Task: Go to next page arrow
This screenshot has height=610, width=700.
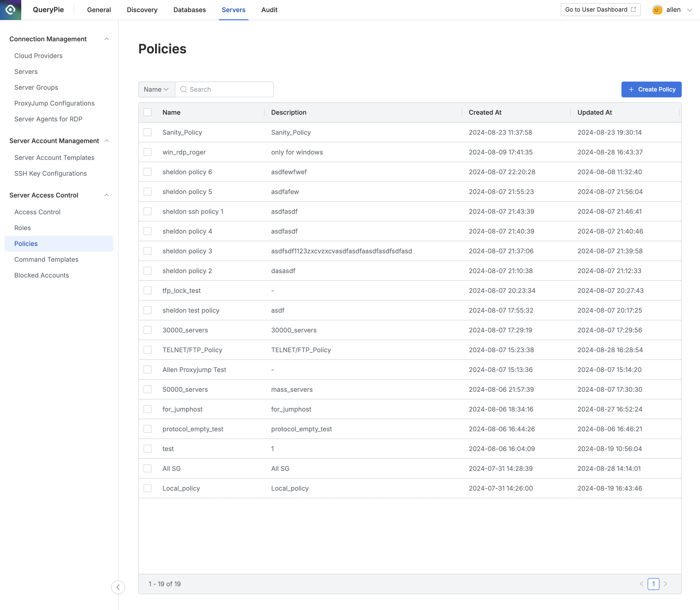Action: [666, 584]
